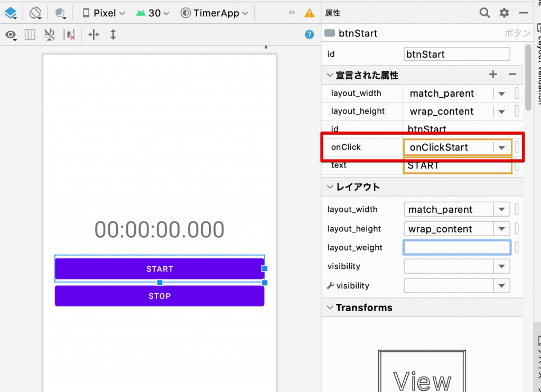Open the onClickStart dropdown
541x392 pixels.
[x=501, y=147]
